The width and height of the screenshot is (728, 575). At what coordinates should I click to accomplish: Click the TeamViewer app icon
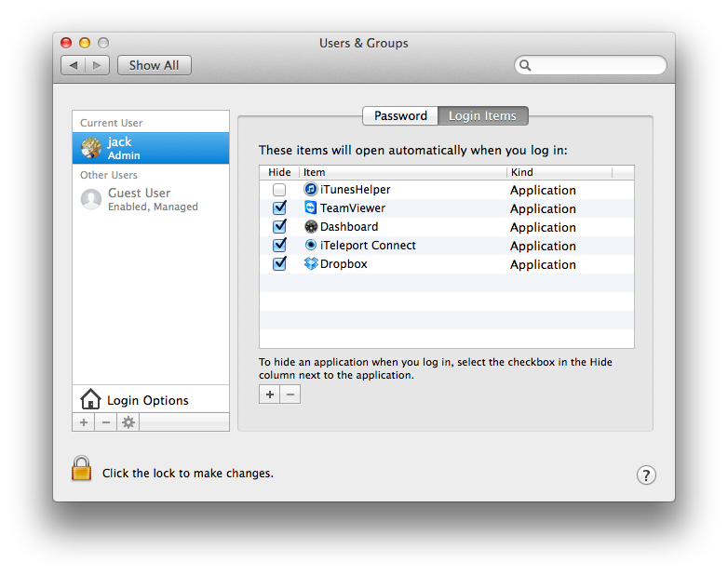[x=311, y=207]
